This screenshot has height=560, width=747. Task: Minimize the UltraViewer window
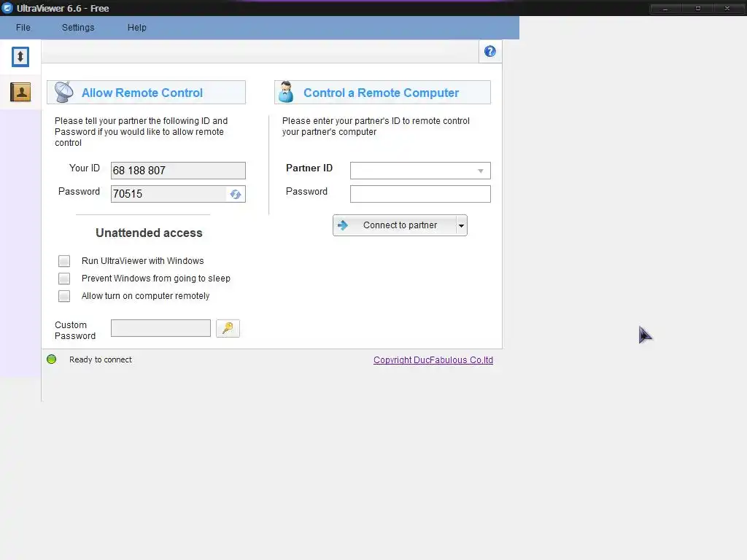pos(665,8)
